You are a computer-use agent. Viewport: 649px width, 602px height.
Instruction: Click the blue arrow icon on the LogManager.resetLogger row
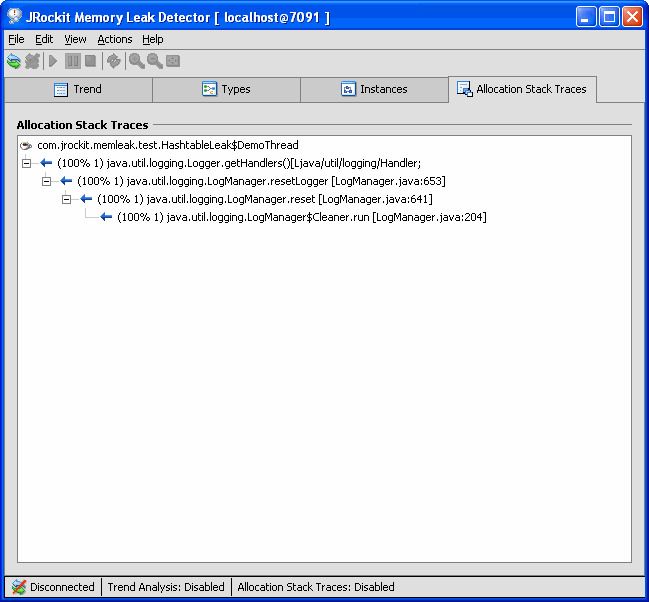tap(66, 181)
